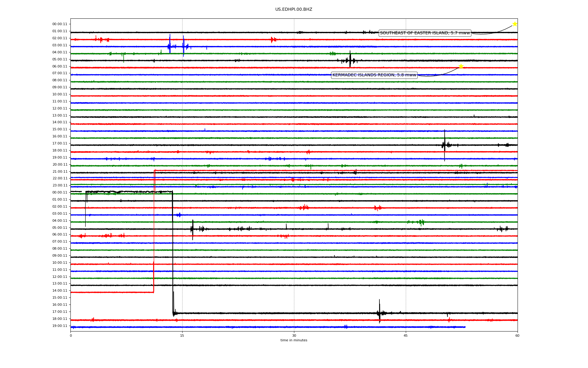Click the 13:00:11 label in upper half
Viewport: 588px width, 368px height.
[60, 116]
